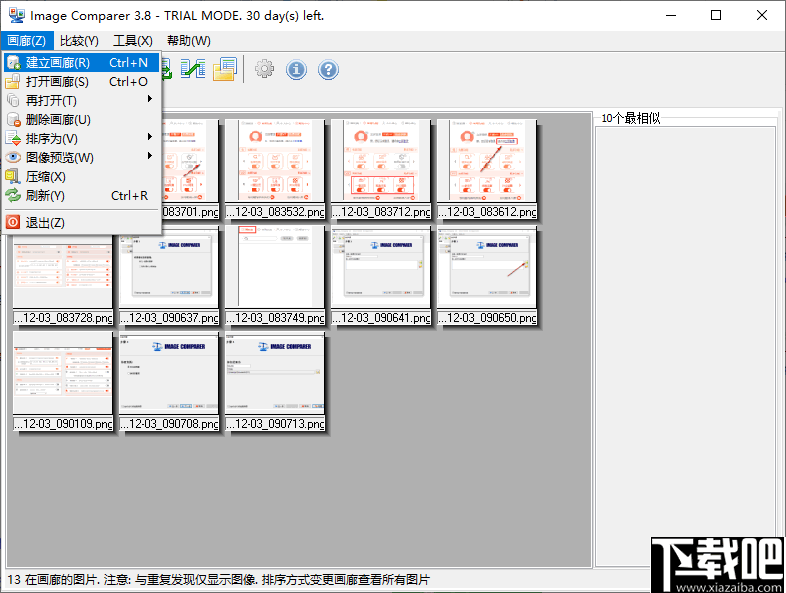Expand the 再打开(T) submenu
Screen dimensions: 786x593
[81, 101]
